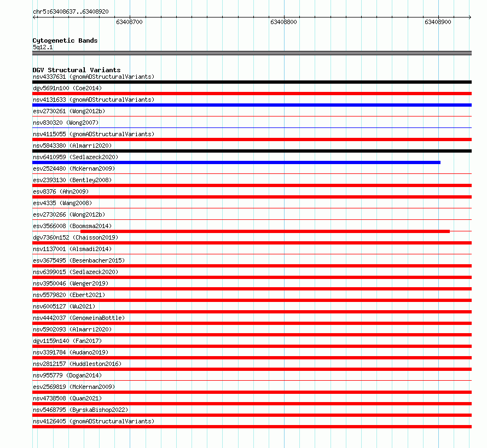
Task: Select esv4335 (Wang2008) label
Action: [62, 203]
